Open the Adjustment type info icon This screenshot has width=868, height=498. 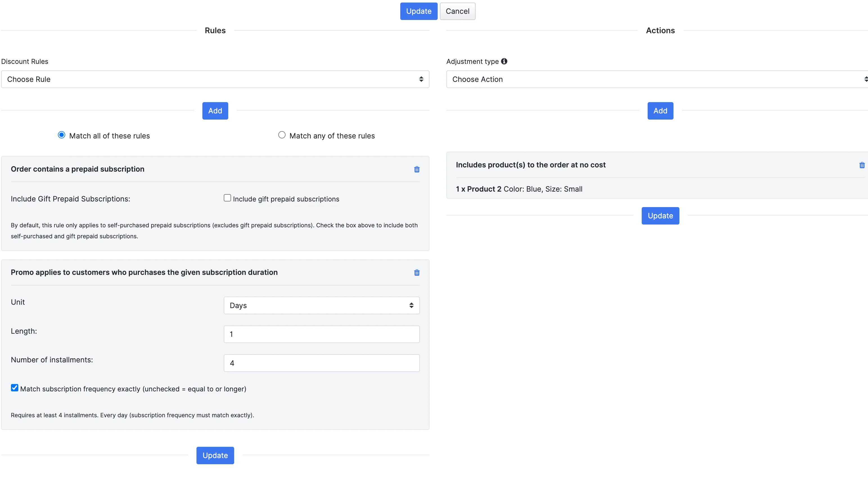tap(504, 61)
